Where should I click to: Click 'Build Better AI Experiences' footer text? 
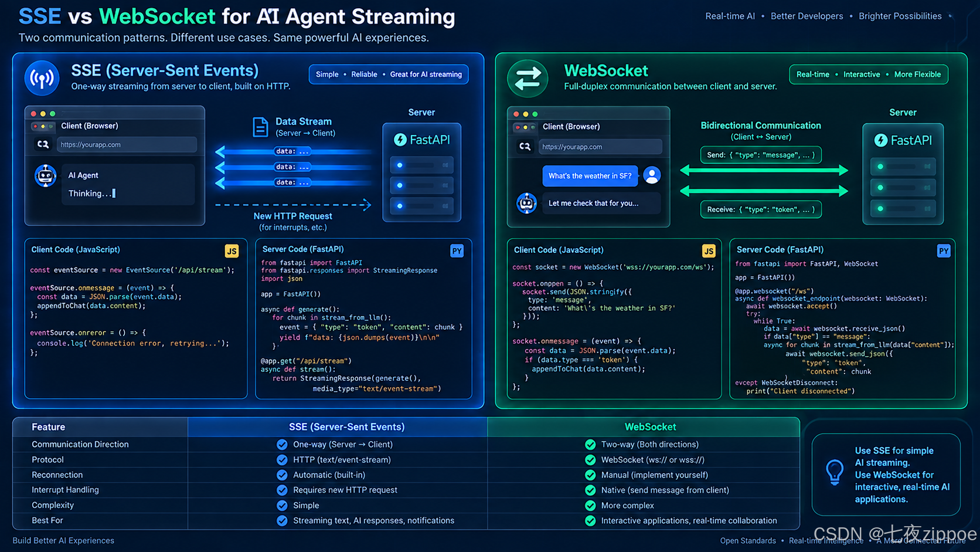(63, 541)
